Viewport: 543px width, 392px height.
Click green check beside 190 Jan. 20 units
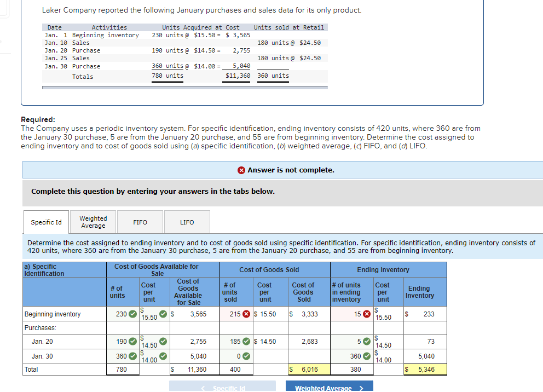(x=132, y=342)
